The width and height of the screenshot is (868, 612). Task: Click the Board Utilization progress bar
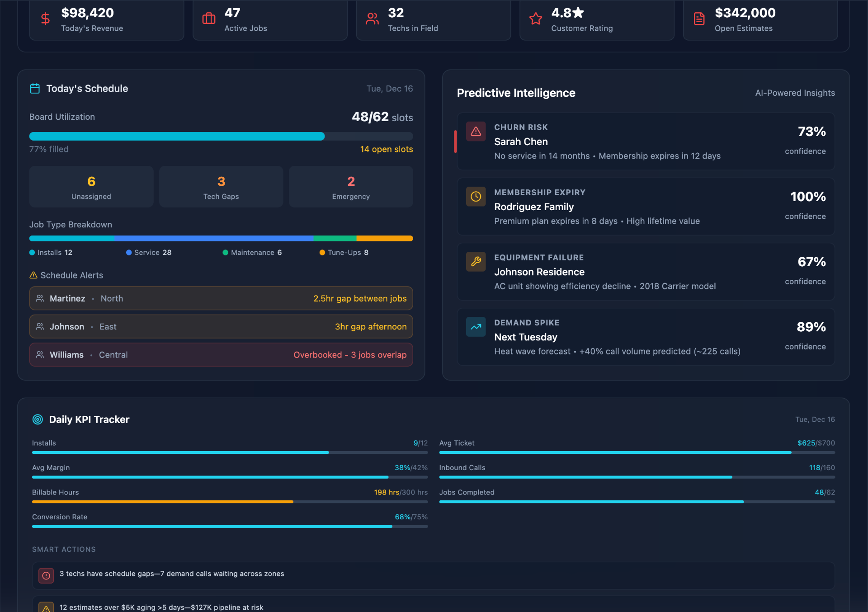coord(221,137)
